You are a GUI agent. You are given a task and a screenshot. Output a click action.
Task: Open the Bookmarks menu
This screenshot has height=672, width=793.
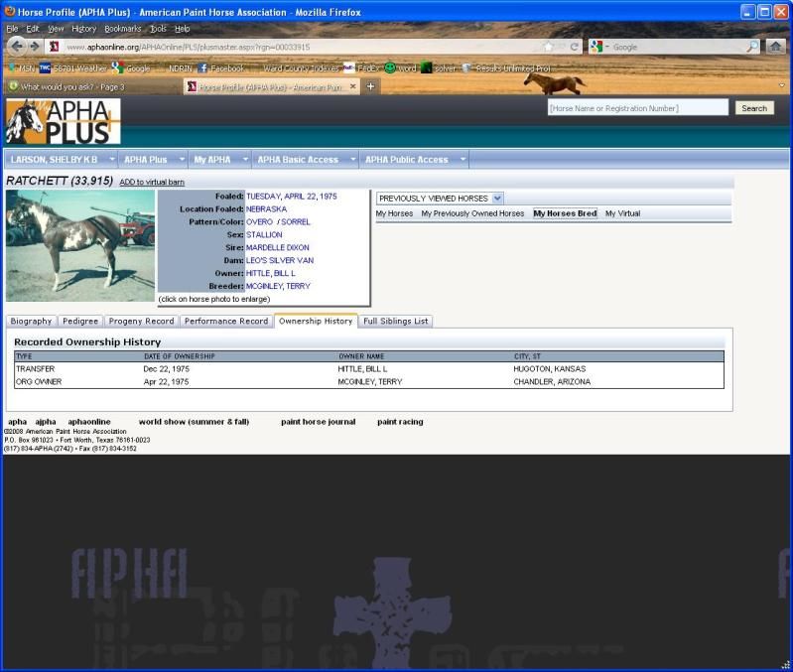pyautogui.click(x=123, y=29)
